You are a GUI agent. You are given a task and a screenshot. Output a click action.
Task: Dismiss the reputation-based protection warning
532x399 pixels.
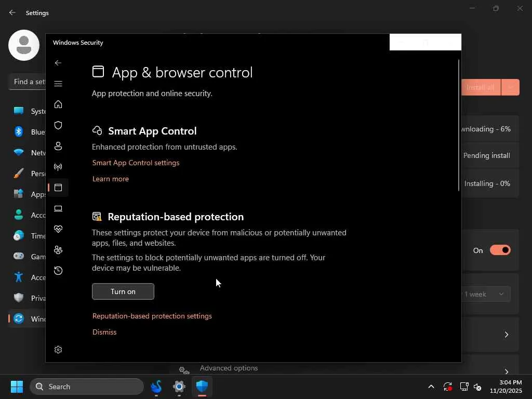click(104, 332)
